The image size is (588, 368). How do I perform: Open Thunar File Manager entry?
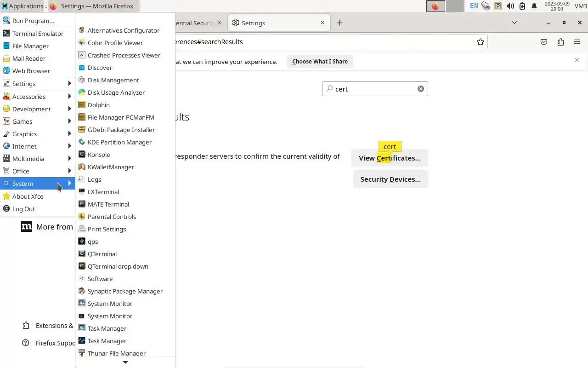click(x=125, y=353)
